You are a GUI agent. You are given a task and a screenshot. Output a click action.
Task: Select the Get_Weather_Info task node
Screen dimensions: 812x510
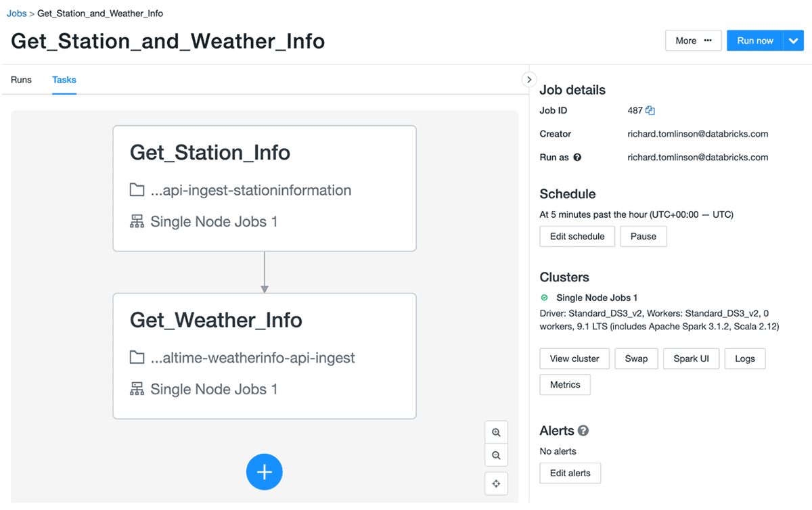tap(264, 356)
